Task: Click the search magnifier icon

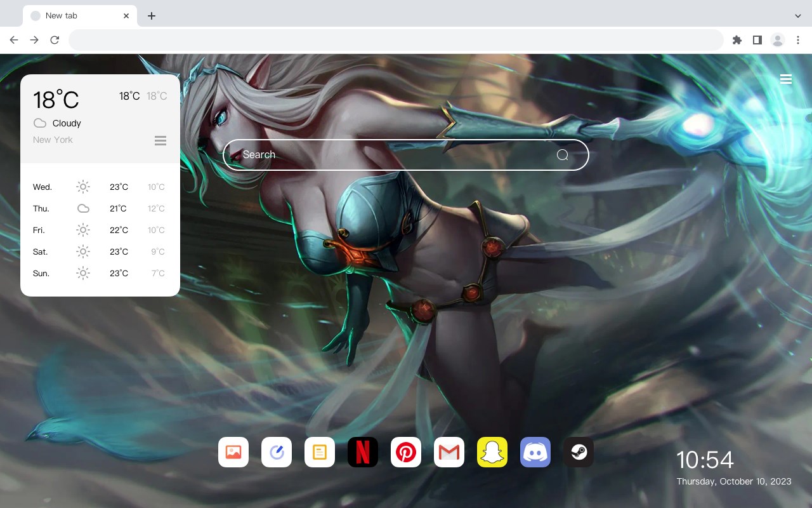Action: 563,155
